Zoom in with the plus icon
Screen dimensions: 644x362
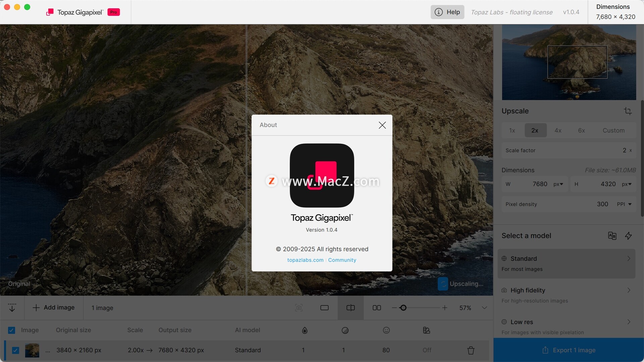pyautogui.click(x=444, y=308)
